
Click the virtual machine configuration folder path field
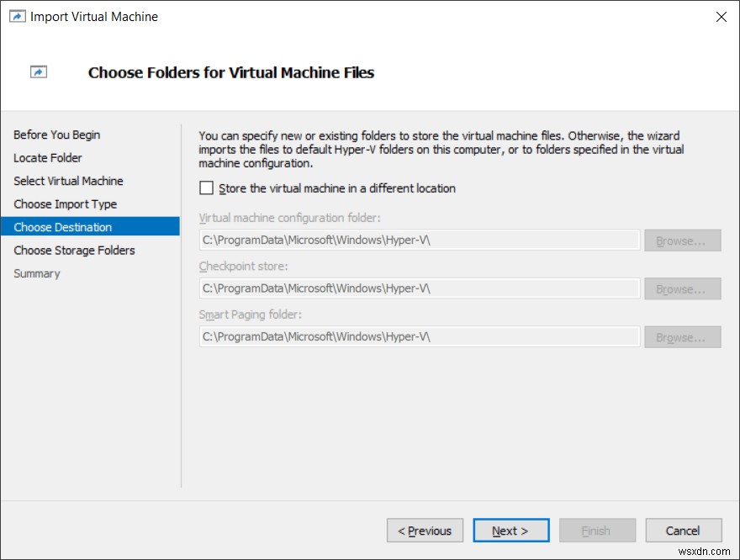tap(419, 240)
